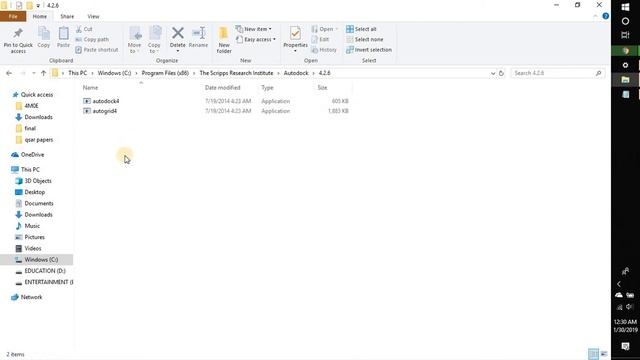
Task: Open Pictures folder in sidebar
Action: 34,237
